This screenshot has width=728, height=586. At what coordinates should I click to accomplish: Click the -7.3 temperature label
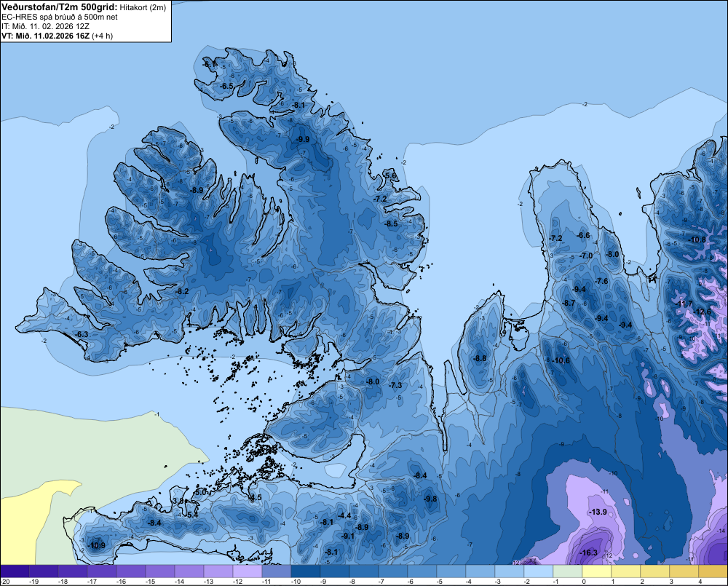[x=395, y=385]
